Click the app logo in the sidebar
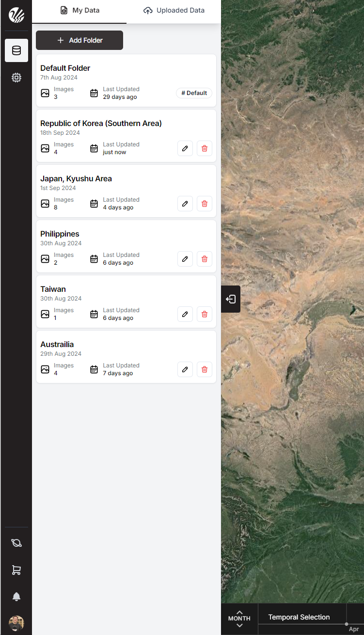Image resolution: width=364 pixels, height=635 pixels. point(16,16)
